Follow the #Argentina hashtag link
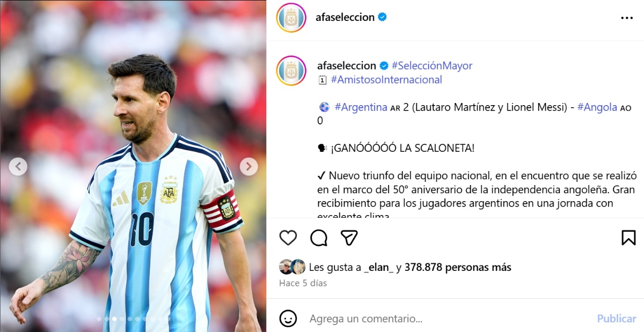 tap(361, 107)
